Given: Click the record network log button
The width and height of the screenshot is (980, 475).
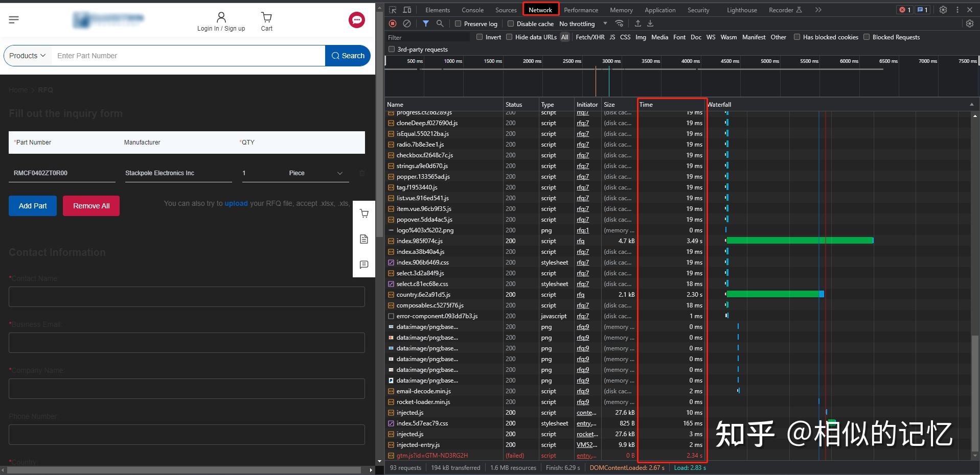Looking at the screenshot, I should pyautogui.click(x=393, y=23).
